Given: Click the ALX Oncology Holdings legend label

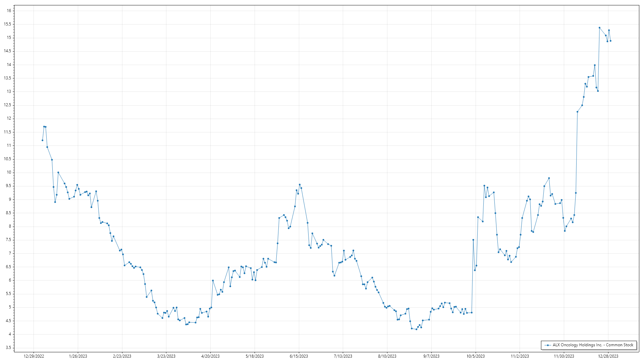Looking at the screenshot, I should point(593,345).
